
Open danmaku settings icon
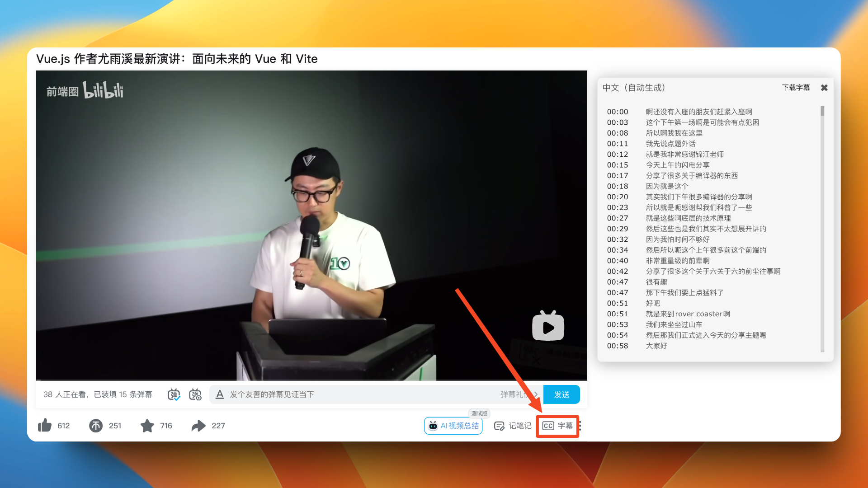click(195, 394)
